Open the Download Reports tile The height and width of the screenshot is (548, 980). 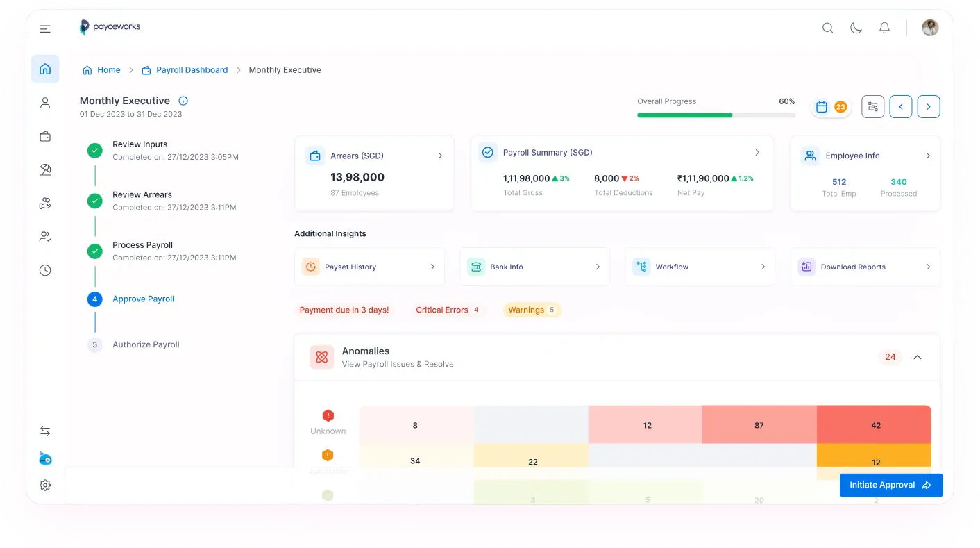(865, 267)
